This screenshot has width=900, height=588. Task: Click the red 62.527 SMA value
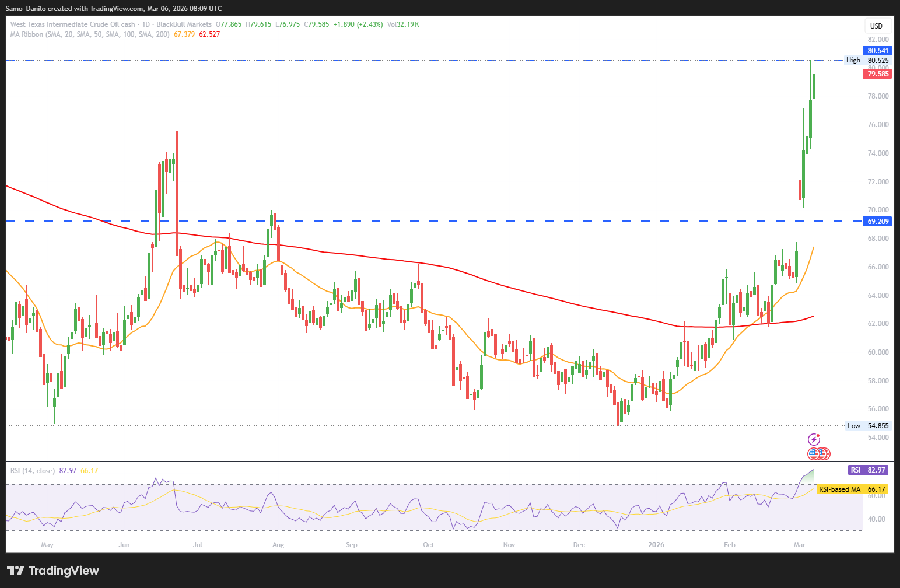(x=209, y=34)
